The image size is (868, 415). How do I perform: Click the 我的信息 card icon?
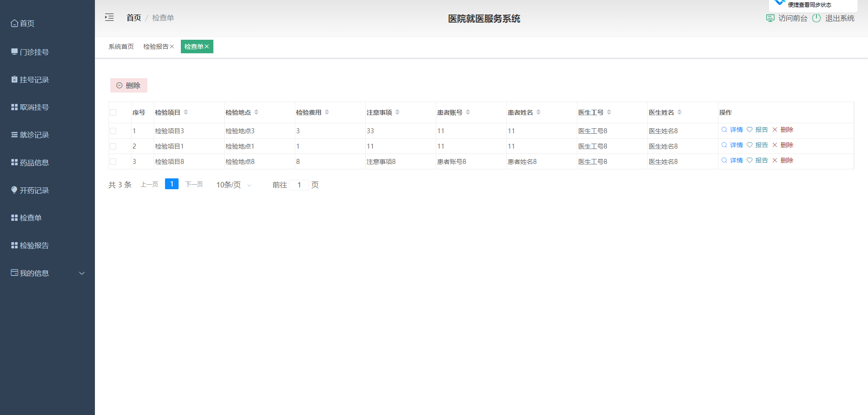click(14, 273)
